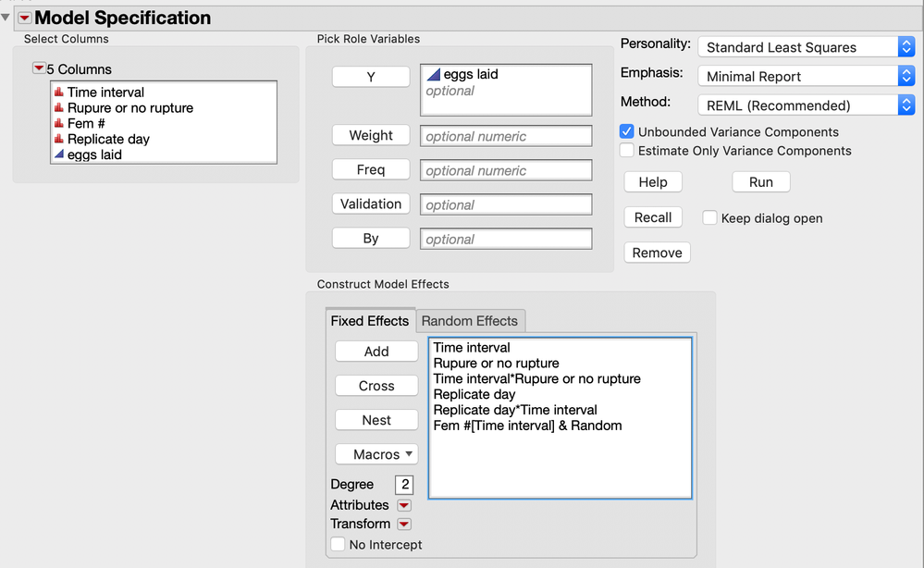
Task: Select the Time interval nominal column
Action: [105, 93]
